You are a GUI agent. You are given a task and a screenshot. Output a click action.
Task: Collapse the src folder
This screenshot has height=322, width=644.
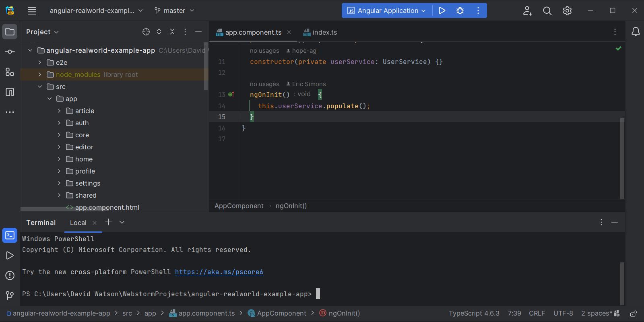[40, 87]
